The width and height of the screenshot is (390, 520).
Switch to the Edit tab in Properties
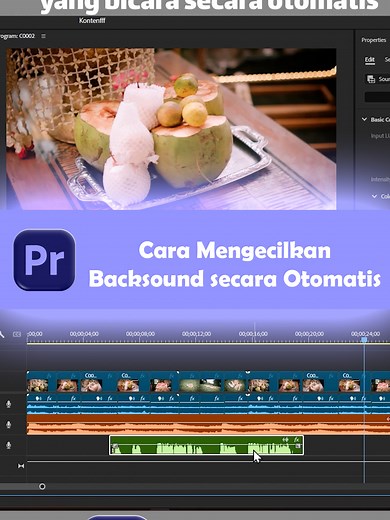pos(370,59)
